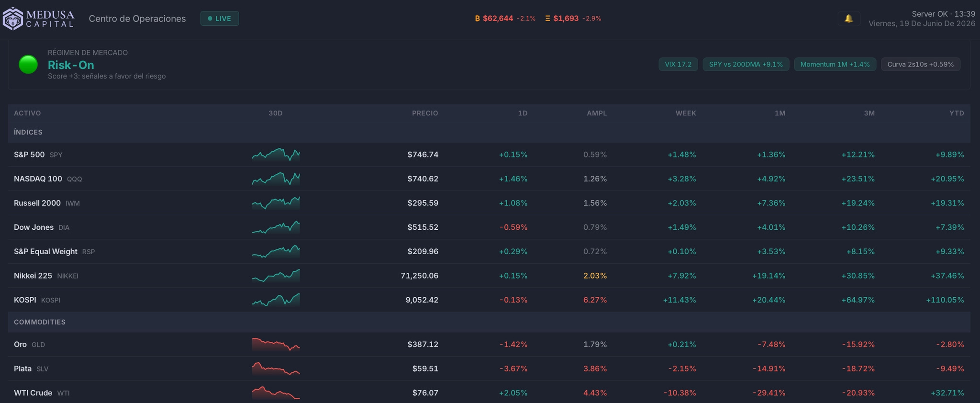Open the notifications bell
This screenshot has height=403, width=980.
pyautogui.click(x=848, y=19)
